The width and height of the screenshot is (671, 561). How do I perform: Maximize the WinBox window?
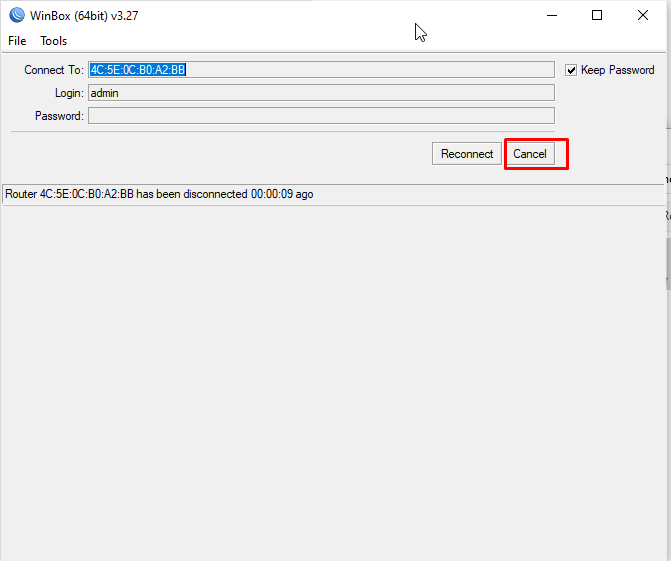point(597,15)
